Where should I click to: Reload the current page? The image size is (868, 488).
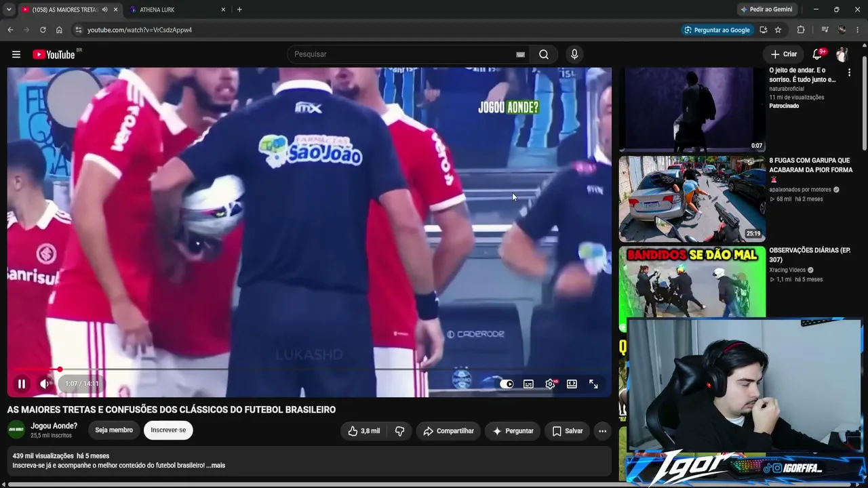[43, 30]
